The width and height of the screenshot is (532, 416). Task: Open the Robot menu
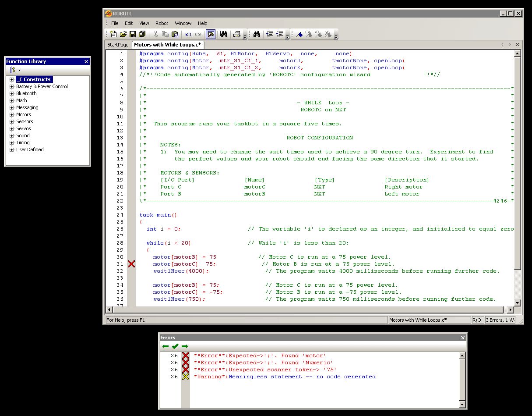coord(162,23)
